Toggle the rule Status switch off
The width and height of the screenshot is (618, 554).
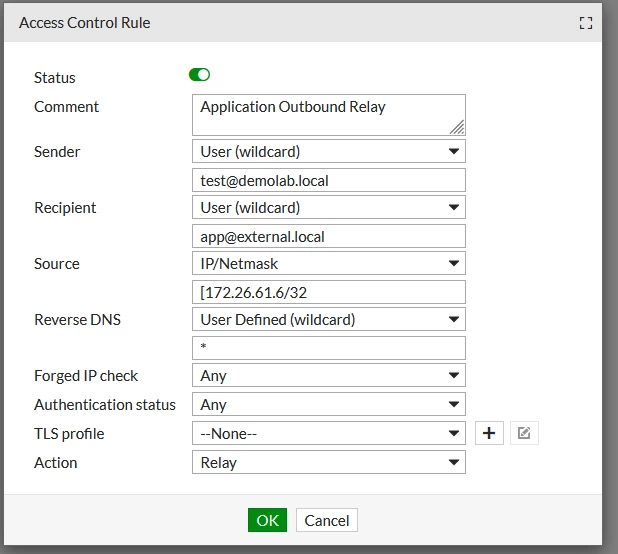pyautogui.click(x=199, y=74)
